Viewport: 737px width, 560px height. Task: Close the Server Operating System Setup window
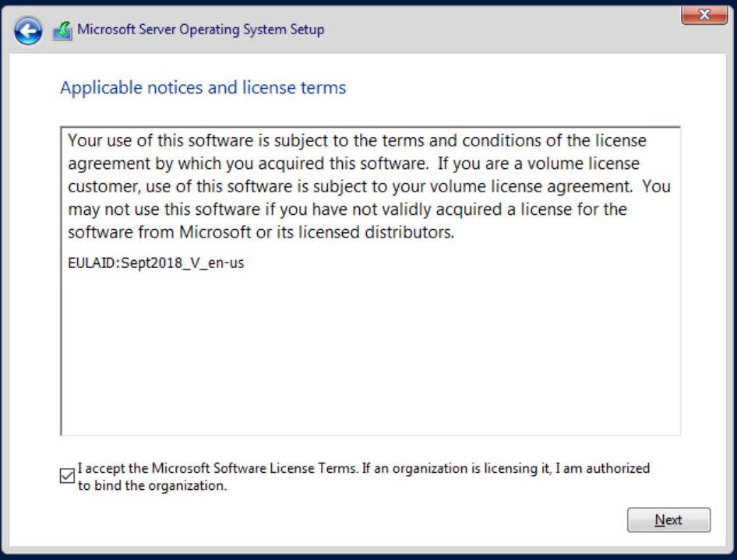(703, 14)
